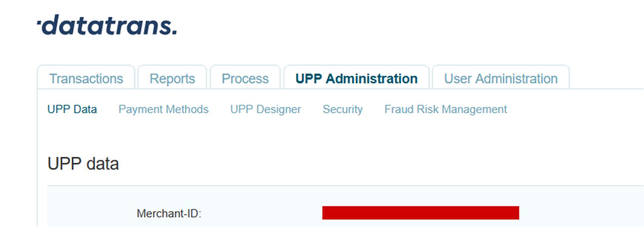Navigate to Payment Methods
644x227 pixels.
point(163,109)
